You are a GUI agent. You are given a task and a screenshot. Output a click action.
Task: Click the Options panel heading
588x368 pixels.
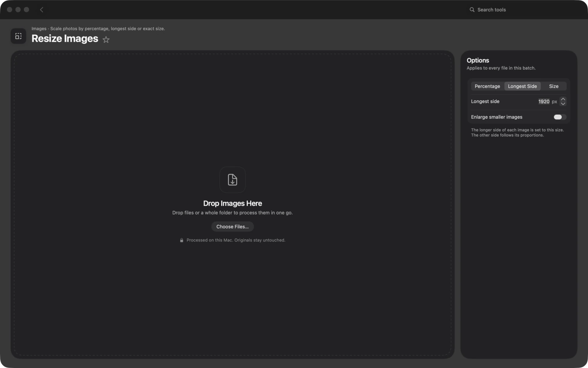coord(478,60)
